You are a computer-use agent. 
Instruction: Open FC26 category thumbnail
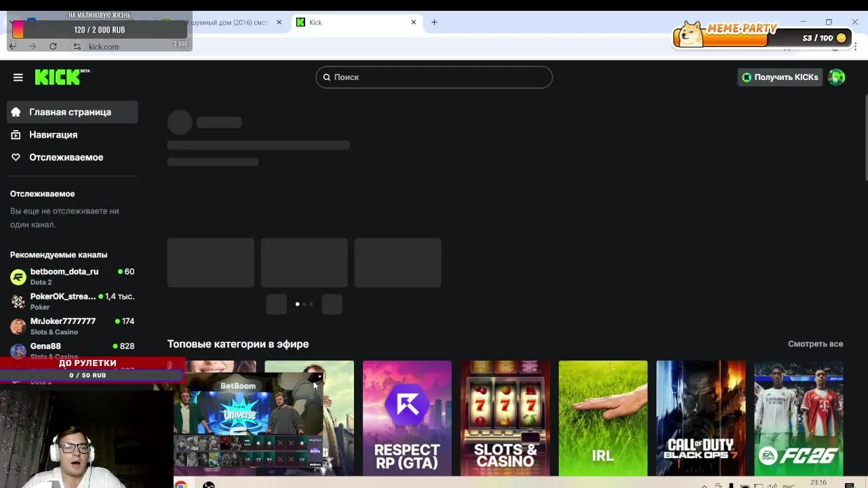[799, 418]
